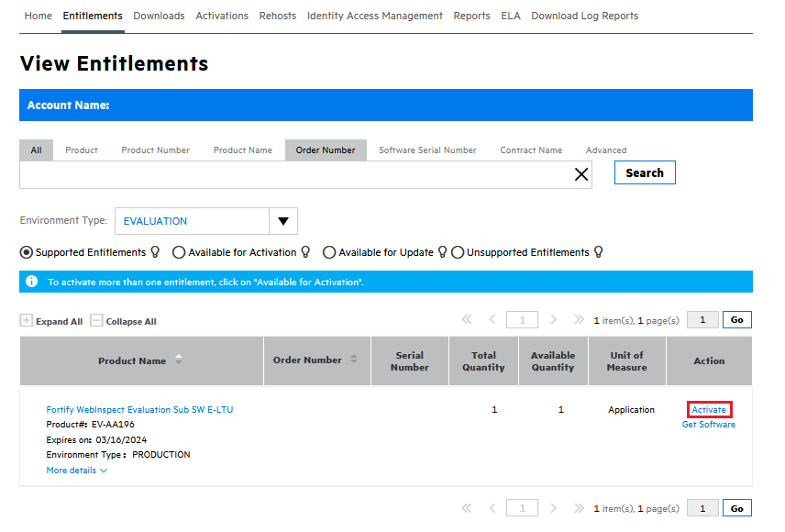Click the Expand All plus icon
Viewport: 785px width, 532px height.
26,321
